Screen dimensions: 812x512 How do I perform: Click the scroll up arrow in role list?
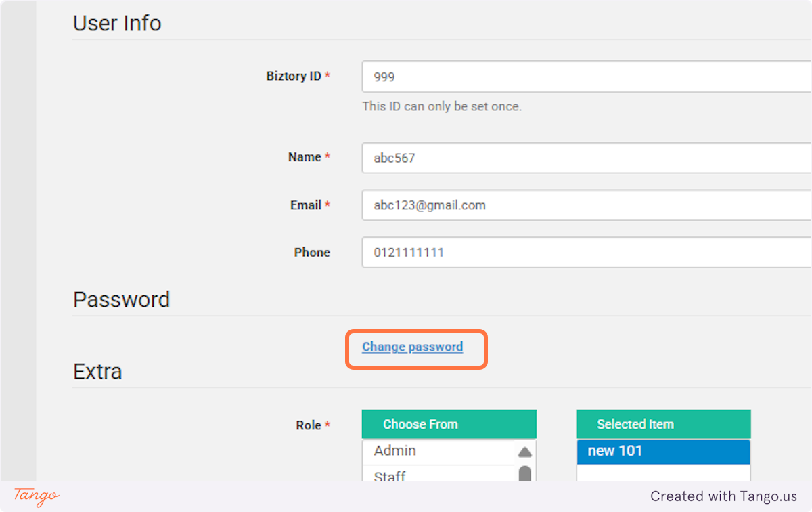(524, 452)
